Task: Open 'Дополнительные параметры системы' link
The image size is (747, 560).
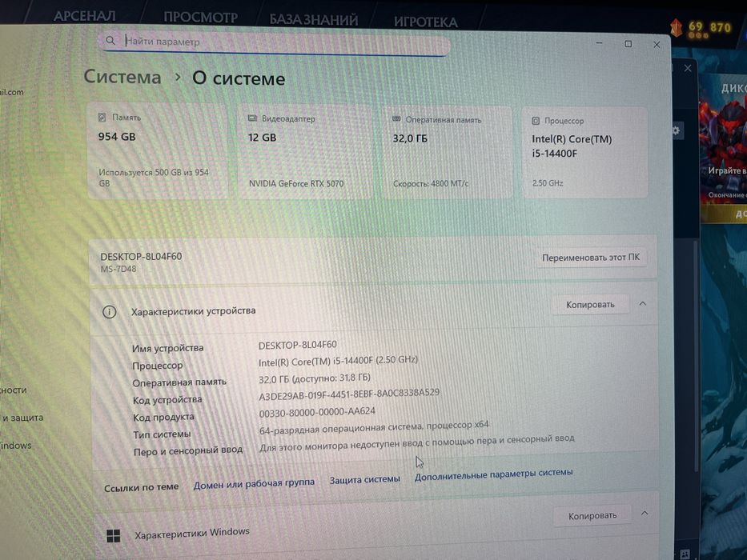Action: pos(493,474)
